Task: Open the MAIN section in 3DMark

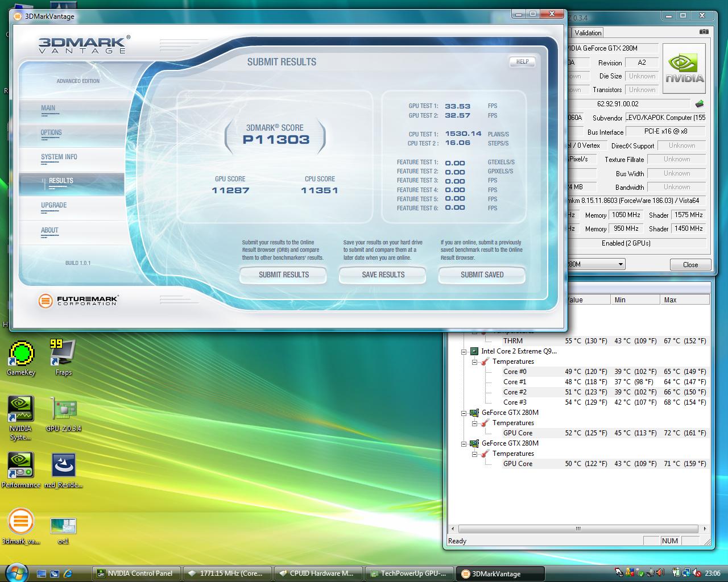Action: (72, 110)
